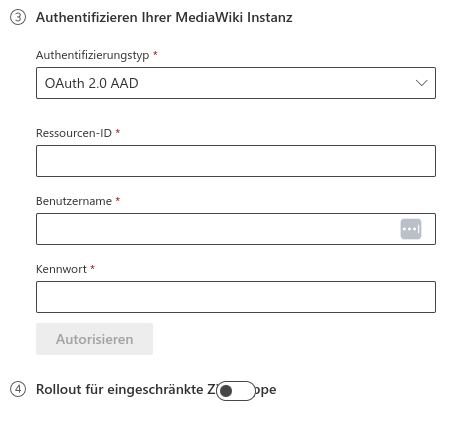The width and height of the screenshot is (466, 428).
Task: Click the Ressourcen-ID field label
Action: pos(74,133)
